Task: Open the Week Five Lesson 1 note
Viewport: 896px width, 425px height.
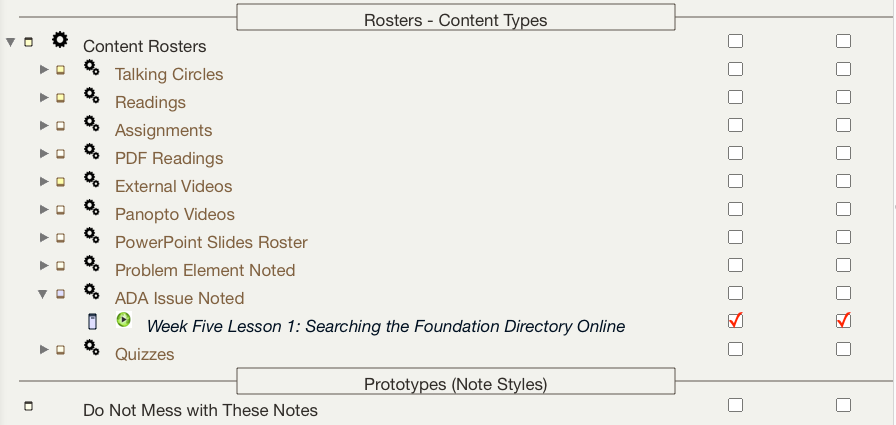Action: coord(386,326)
